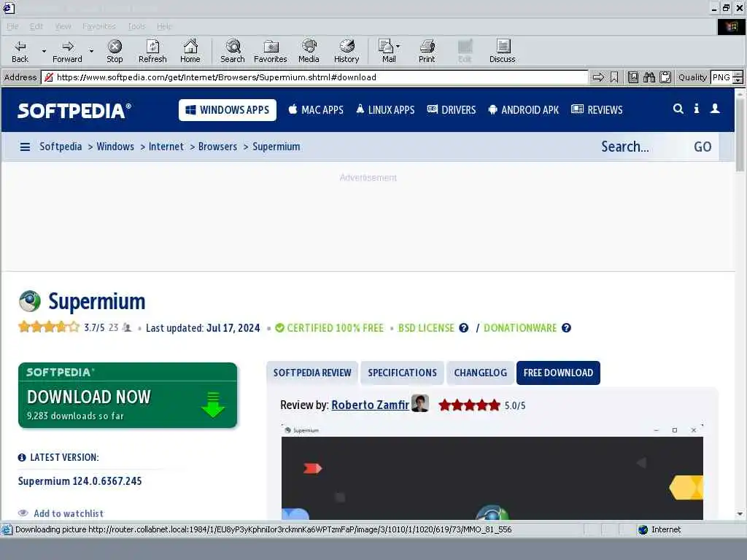
Task: Expand the Mail dropdown arrow
Action: [398, 47]
